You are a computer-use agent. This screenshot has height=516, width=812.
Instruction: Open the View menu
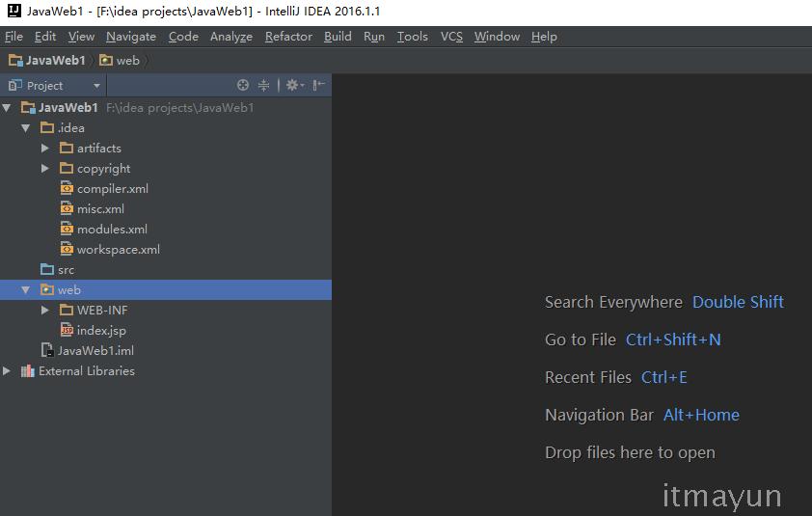81,37
